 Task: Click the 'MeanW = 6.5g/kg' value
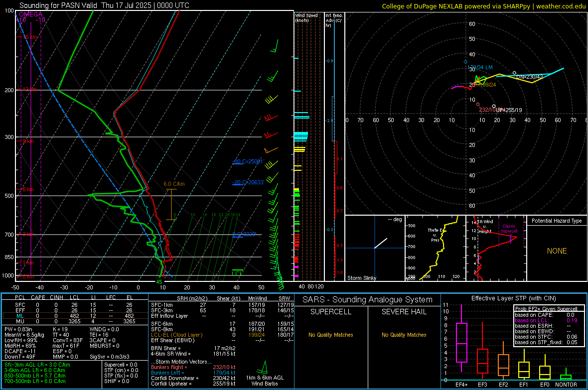click(24, 335)
